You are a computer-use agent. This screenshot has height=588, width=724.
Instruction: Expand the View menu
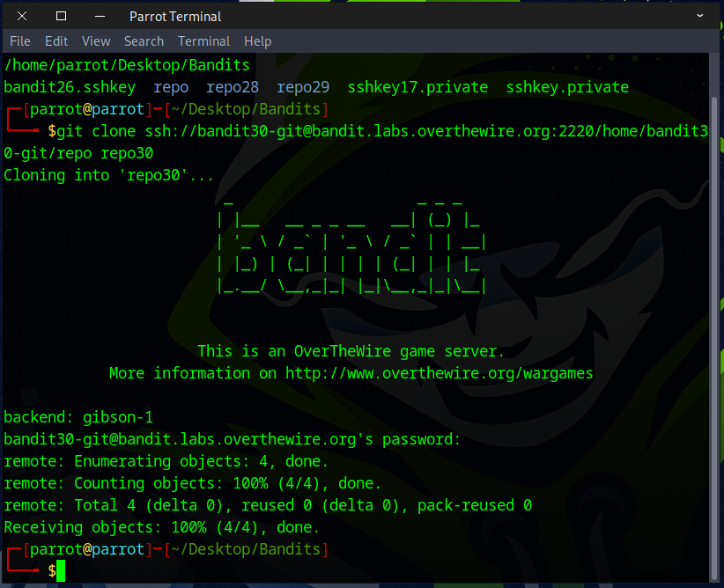click(96, 41)
